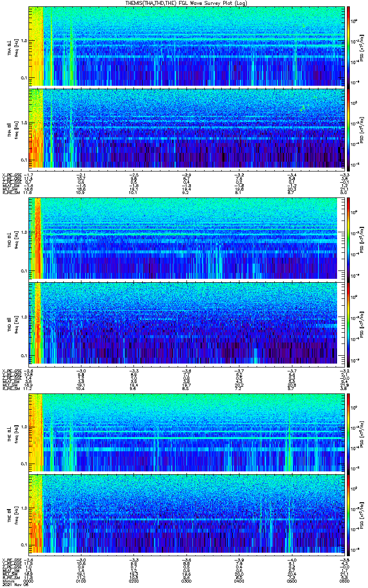
Task: Click the THA B⊥ PSD color bar
Action: pos(349,47)
